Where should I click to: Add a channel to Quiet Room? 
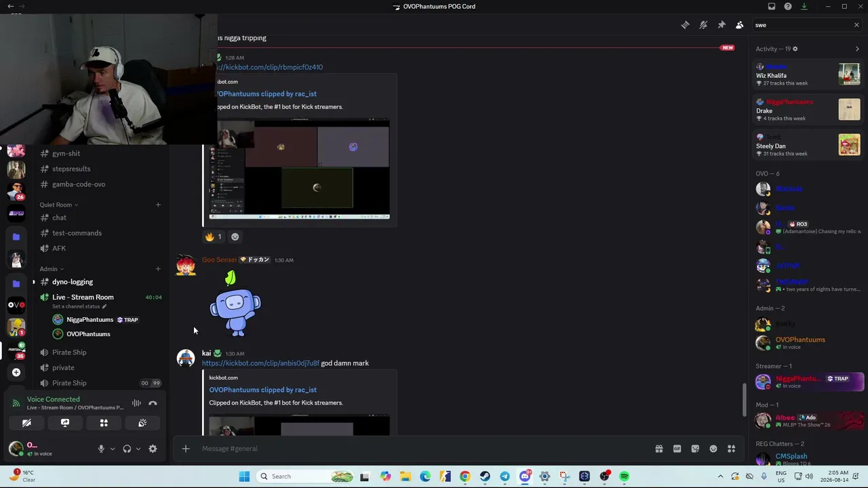[x=158, y=205]
